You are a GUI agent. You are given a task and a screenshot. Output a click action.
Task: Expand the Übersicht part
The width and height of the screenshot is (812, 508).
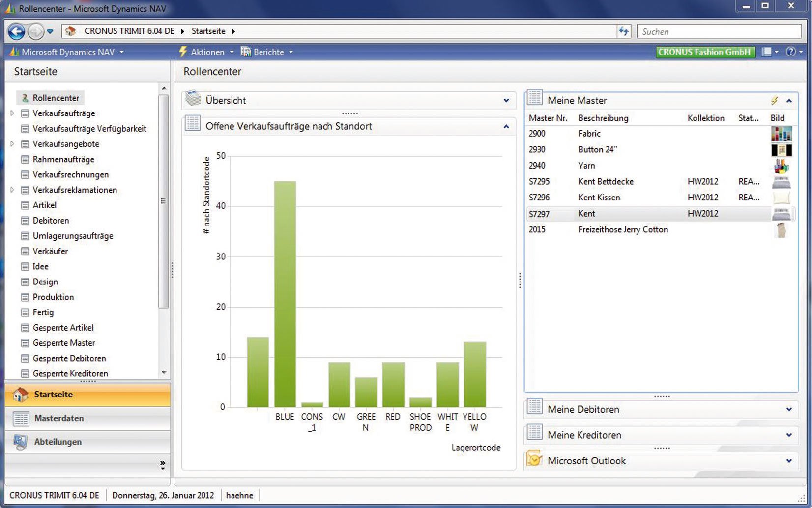506,101
